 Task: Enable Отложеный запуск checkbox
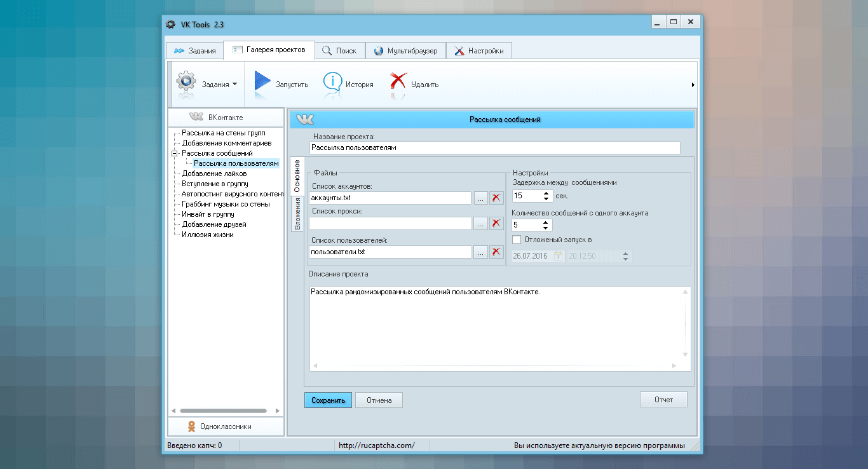pos(517,240)
